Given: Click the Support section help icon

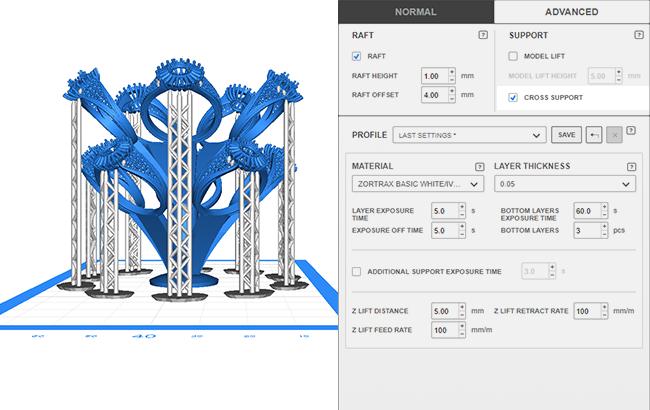Looking at the screenshot, I should tap(631, 35).
